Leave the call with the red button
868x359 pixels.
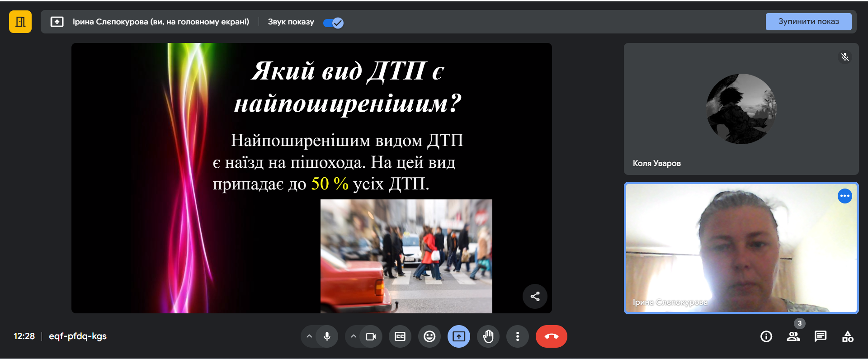point(551,336)
